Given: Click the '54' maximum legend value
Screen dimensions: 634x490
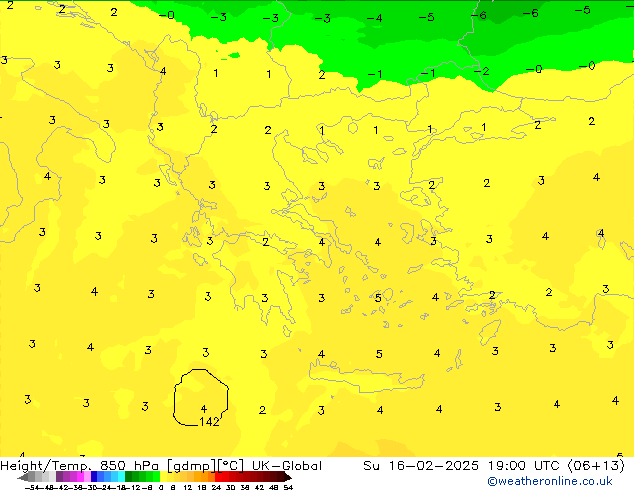Looking at the screenshot, I should click(288, 487).
